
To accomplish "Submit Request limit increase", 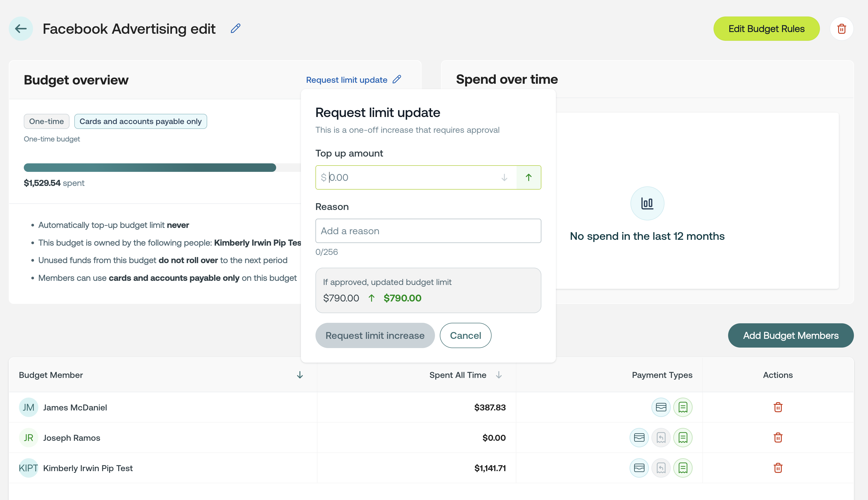I will coord(375,335).
